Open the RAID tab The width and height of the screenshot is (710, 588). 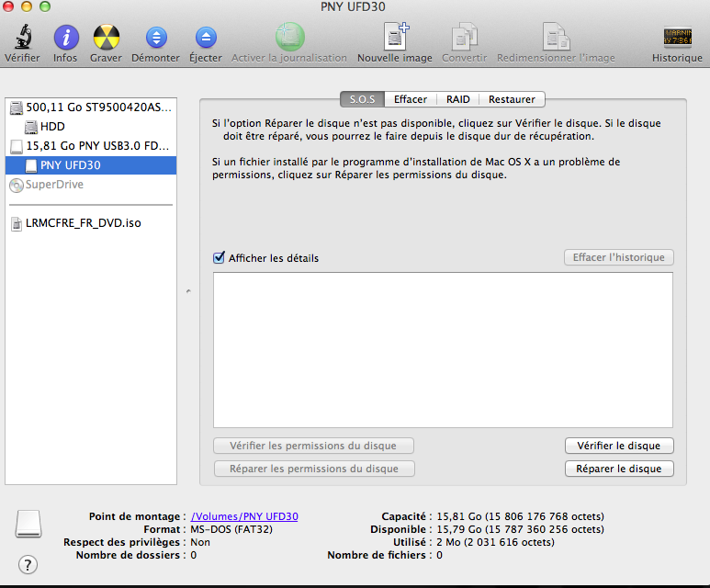pyautogui.click(x=458, y=99)
